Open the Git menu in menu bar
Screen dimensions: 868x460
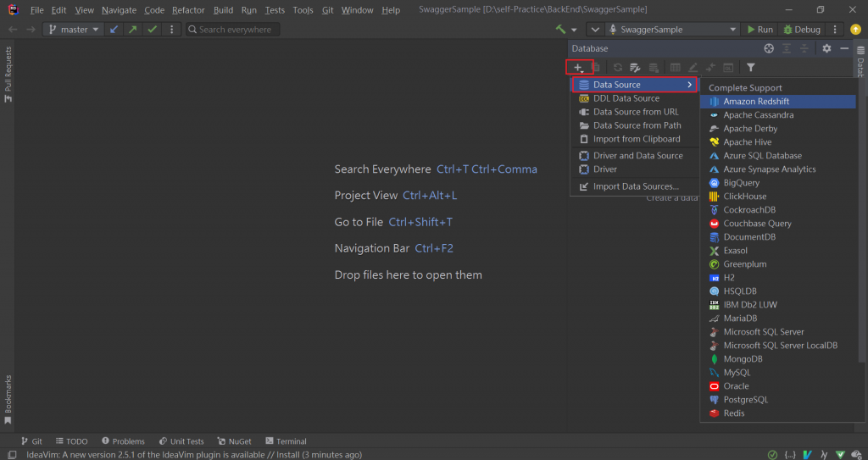click(328, 10)
